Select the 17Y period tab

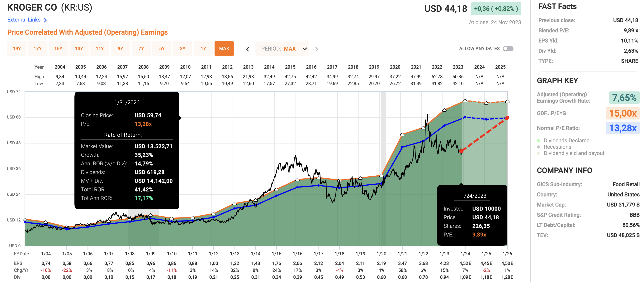tap(37, 49)
